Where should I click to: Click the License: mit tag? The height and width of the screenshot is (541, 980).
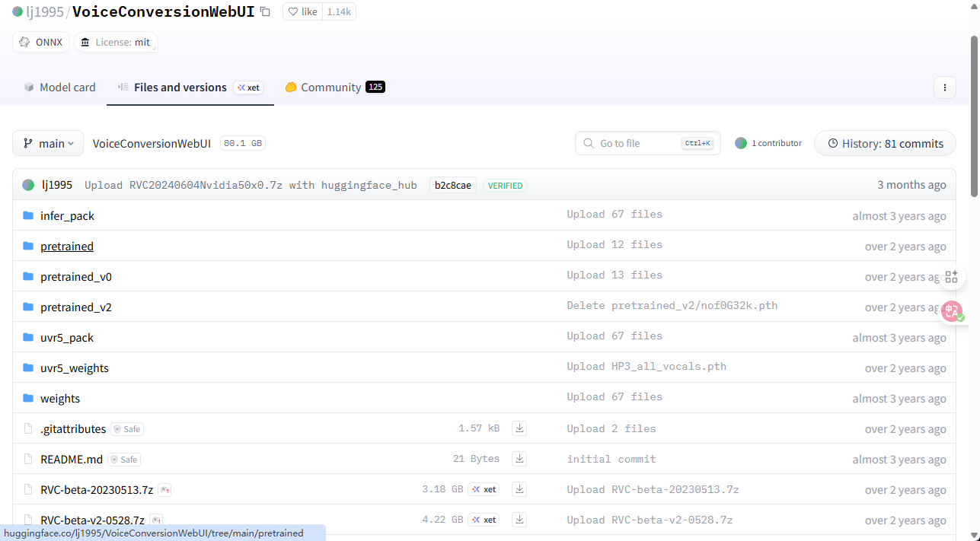(x=116, y=42)
